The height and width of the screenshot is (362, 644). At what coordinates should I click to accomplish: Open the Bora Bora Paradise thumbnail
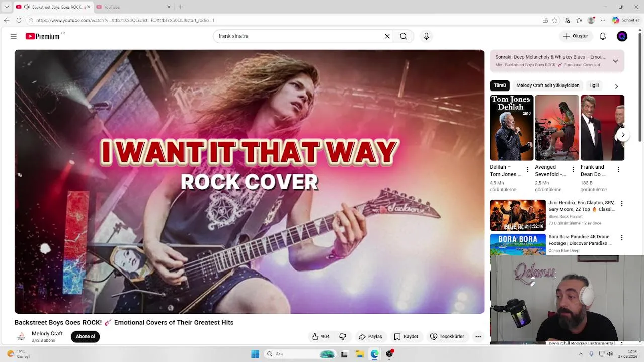point(518,245)
